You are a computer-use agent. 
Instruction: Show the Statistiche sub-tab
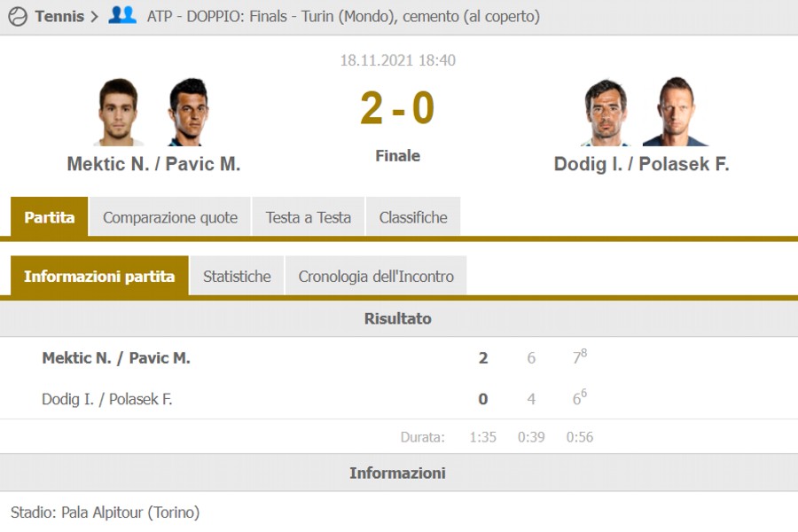pyautogui.click(x=237, y=276)
